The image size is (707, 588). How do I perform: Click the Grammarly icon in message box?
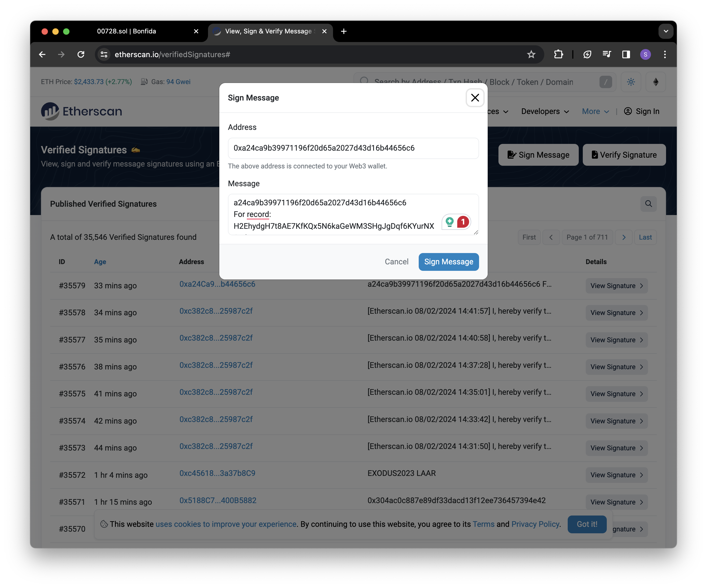pos(449,222)
